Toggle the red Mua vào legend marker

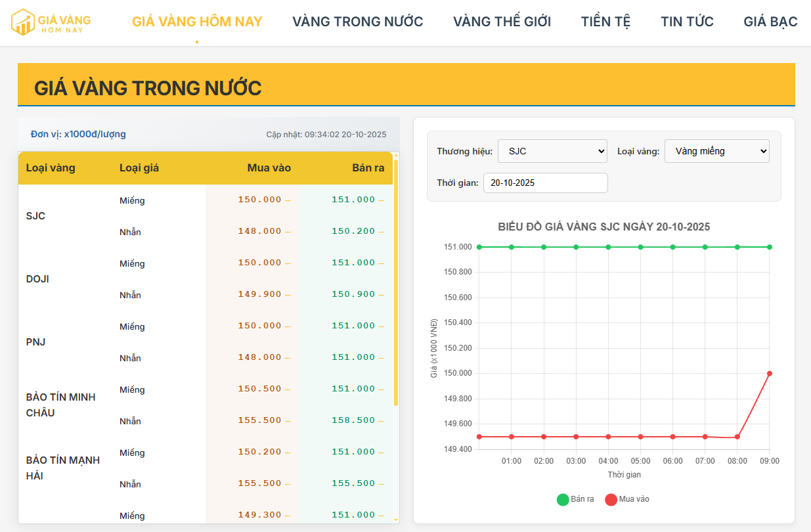pos(611,500)
